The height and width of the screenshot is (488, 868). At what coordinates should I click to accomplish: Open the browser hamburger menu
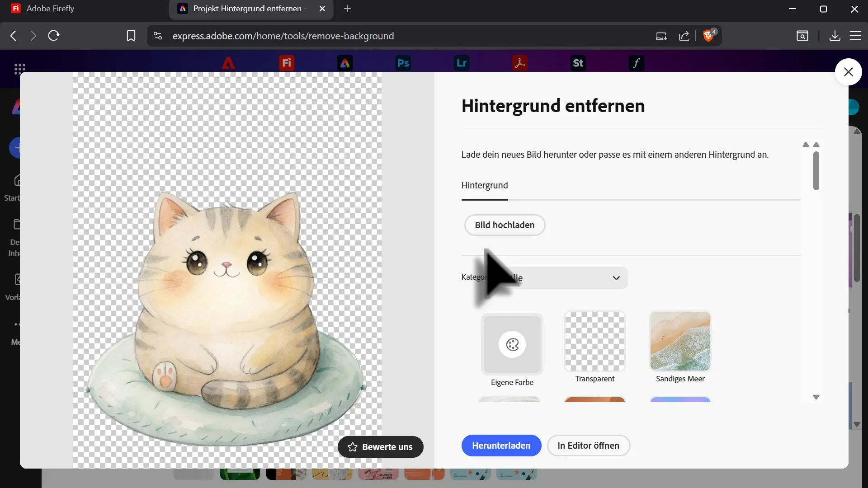855,36
